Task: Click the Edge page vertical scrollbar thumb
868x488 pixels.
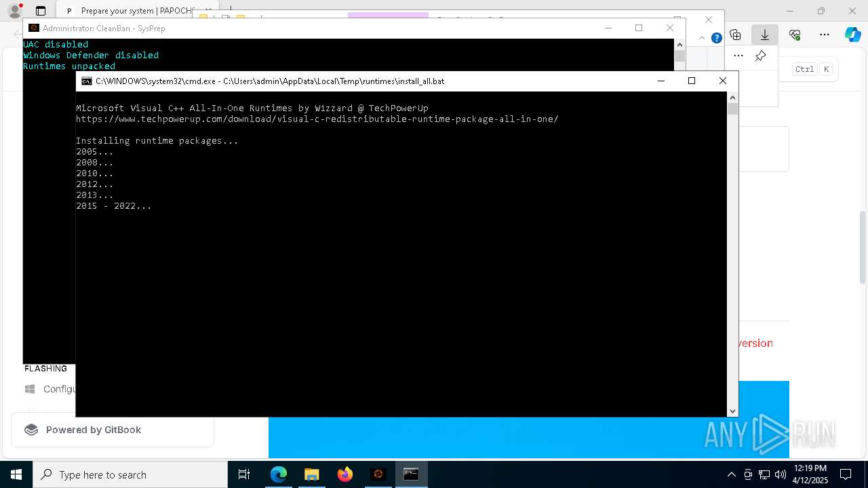Action: pos(863,247)
